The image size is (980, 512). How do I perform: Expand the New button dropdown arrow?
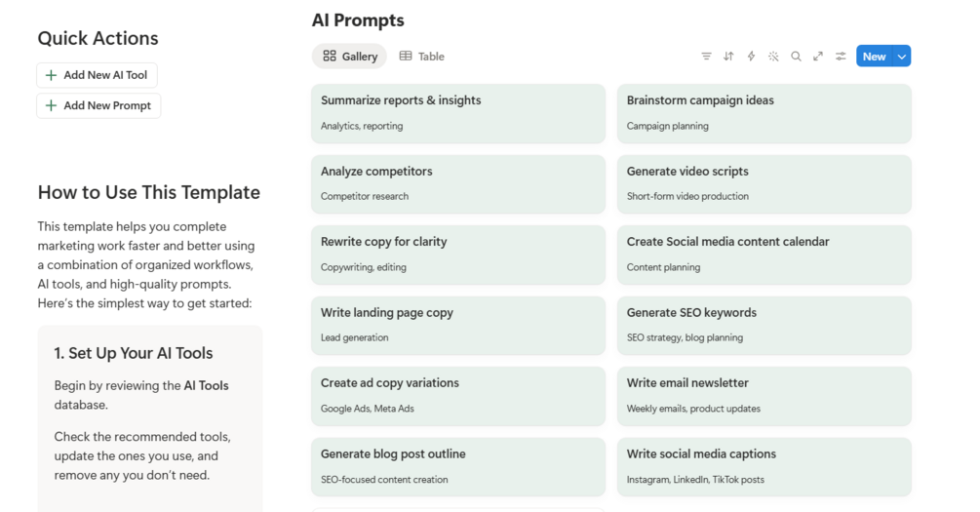[902, 57]
